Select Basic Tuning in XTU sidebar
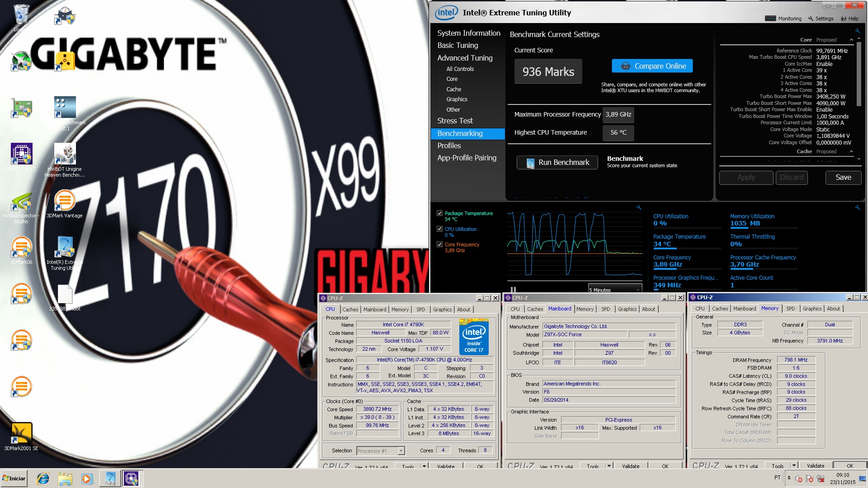Screen dimensions: 868x488 pyautogui.click(x=458, y=45)
